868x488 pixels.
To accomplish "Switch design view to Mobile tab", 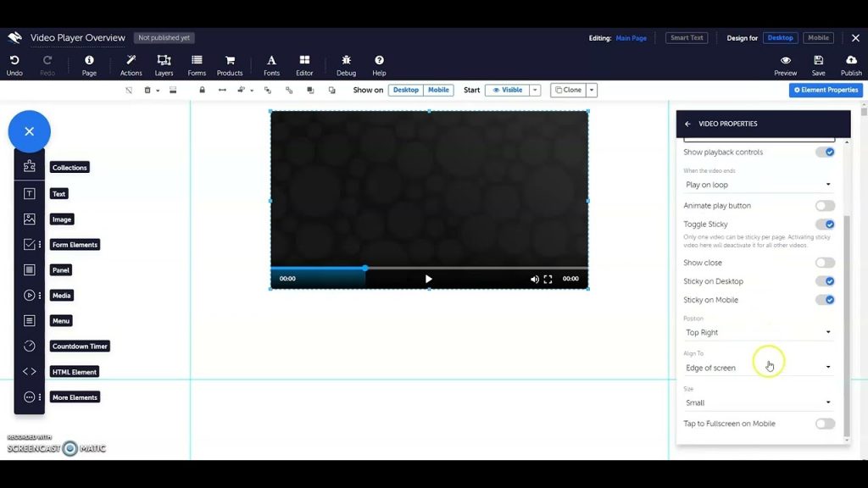I will [818, 38].
